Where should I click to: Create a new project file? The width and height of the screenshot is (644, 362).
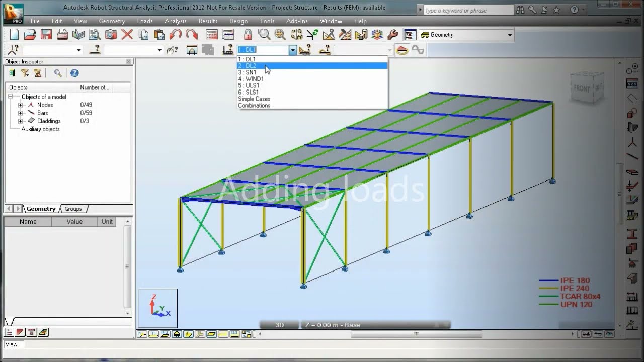[14, 35]
